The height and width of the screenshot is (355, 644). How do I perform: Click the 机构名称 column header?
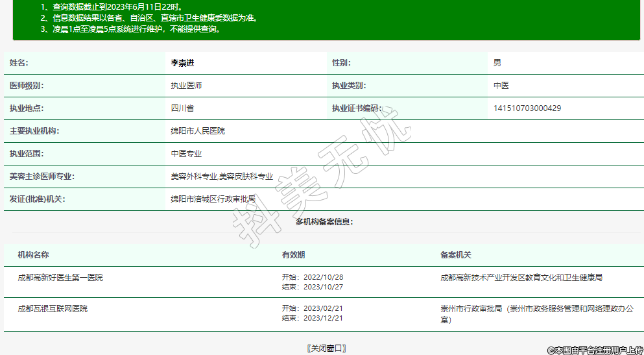click(33, 255)
